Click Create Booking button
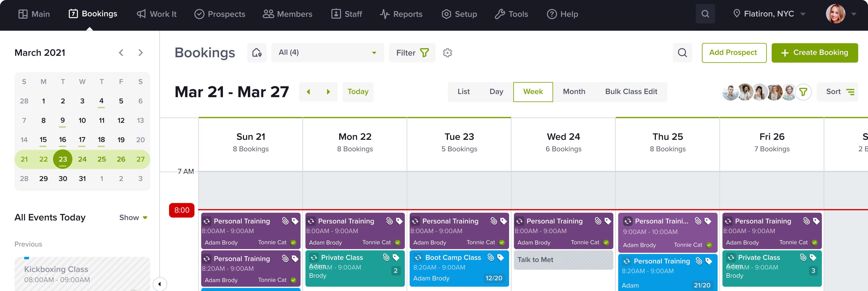This screenshot has width=868, height=291. [x=814, y=53]
